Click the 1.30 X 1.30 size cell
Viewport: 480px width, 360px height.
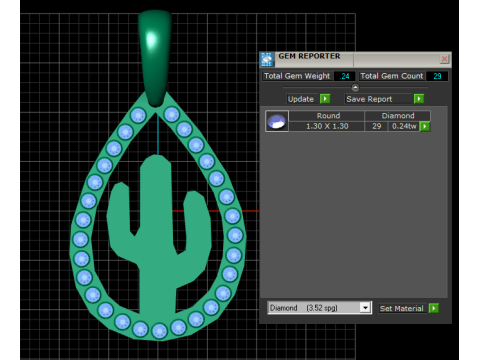[x=327, y=126]
